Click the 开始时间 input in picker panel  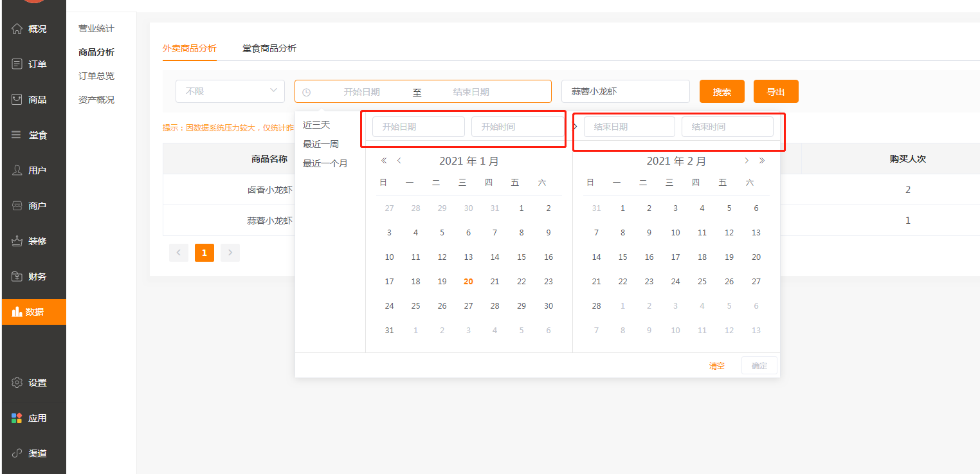[x=518, y=127]
